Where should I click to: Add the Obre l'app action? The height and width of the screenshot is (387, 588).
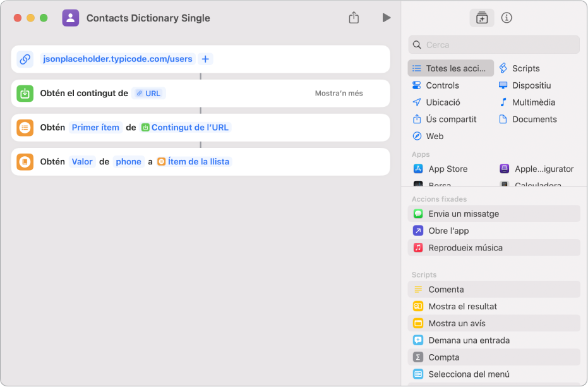(x=494, y=230)
